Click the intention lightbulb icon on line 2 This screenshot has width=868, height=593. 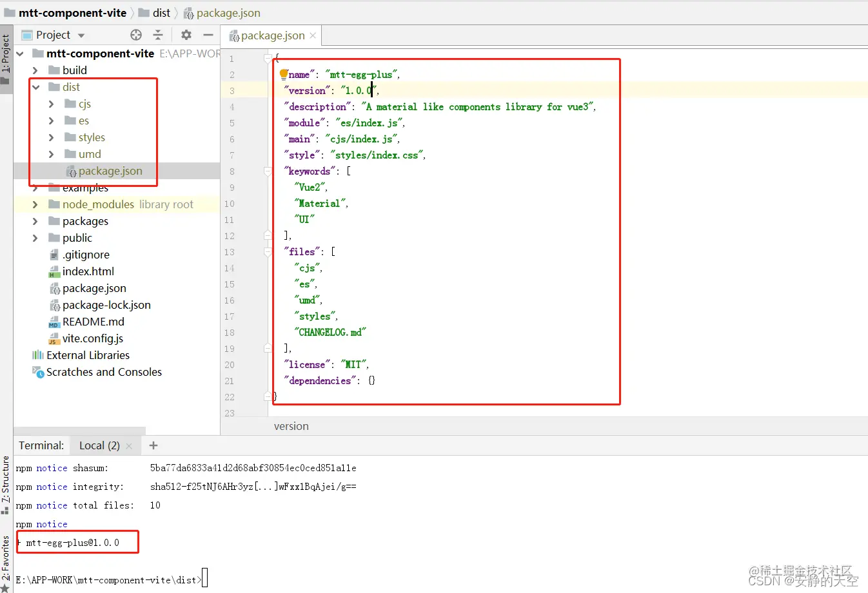tap(283, 74)
